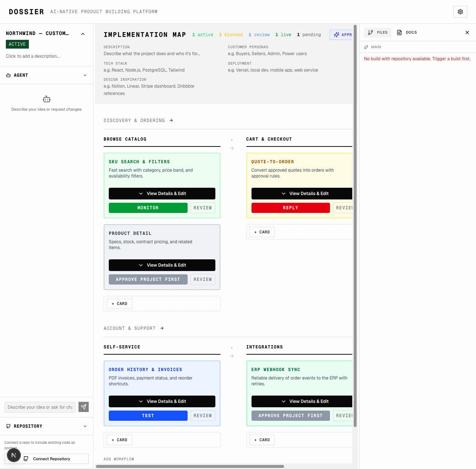Select the Files tab
Viewport: 476px width, 469px height.
[x=378, y=33]
